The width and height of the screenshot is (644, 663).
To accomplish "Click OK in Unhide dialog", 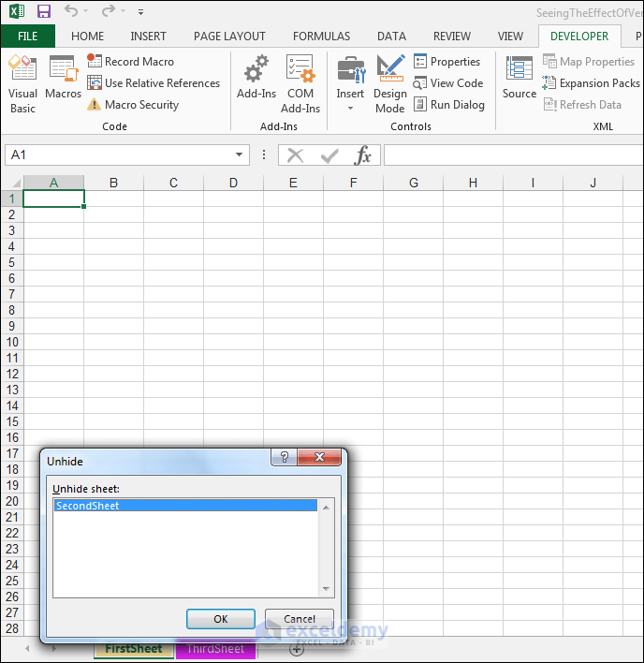I will [x=221, y=619].
